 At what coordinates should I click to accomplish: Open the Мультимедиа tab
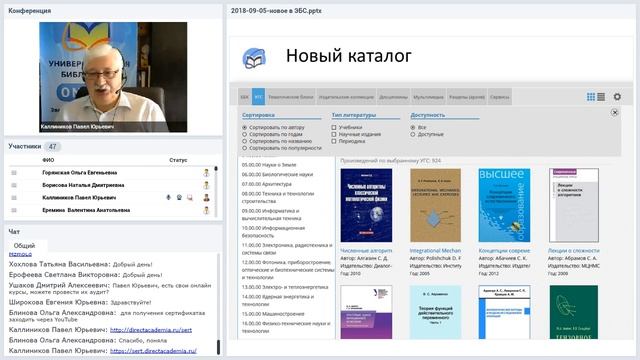[x=428, y=97]
